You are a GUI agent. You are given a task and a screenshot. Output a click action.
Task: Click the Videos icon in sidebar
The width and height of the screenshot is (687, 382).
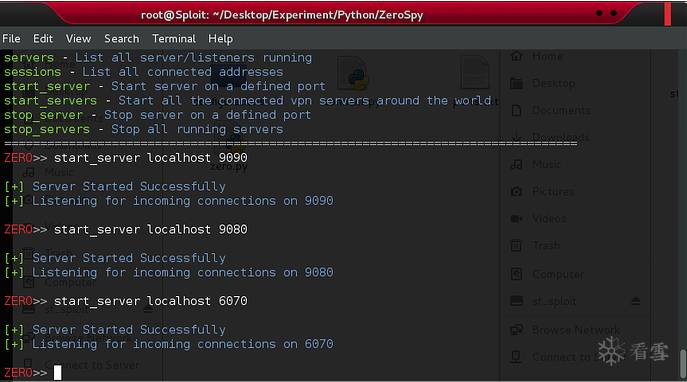517,219
